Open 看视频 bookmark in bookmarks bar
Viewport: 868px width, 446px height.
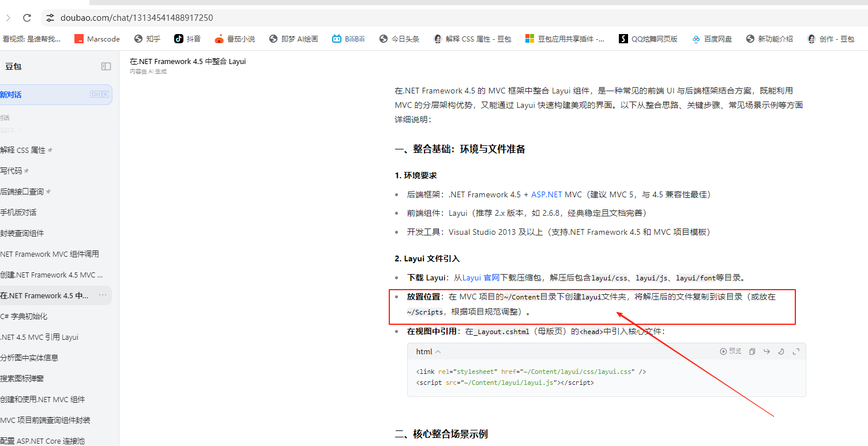point(31,39)
